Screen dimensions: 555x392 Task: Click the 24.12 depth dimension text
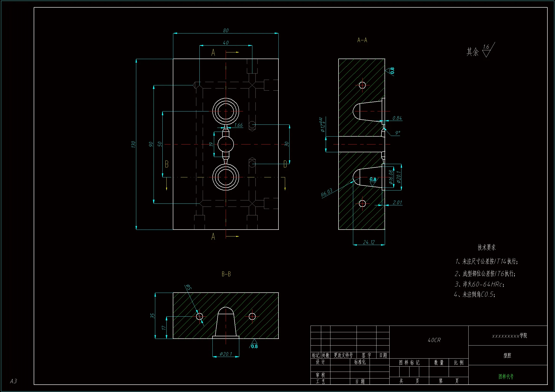click(x=369, y=242)
